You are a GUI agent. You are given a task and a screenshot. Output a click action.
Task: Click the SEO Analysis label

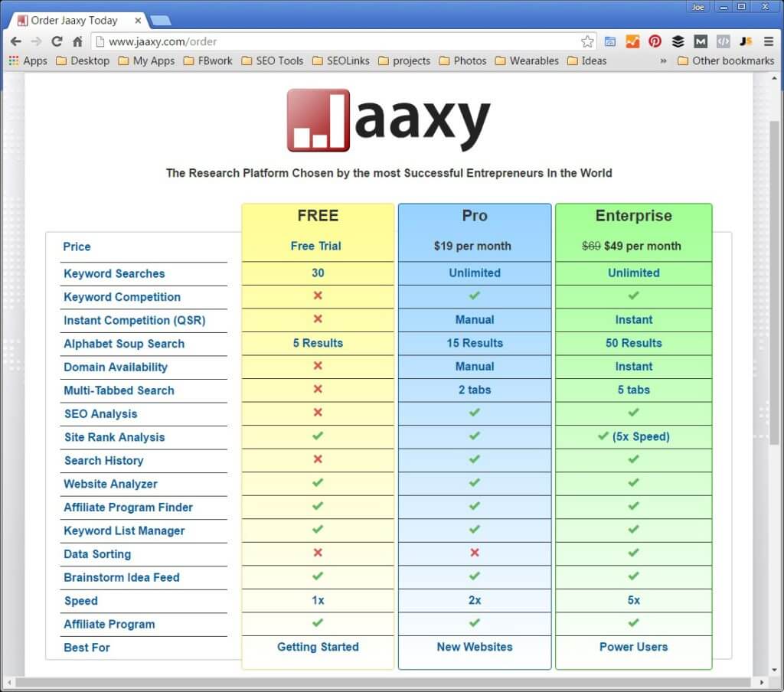click(100, 414)
